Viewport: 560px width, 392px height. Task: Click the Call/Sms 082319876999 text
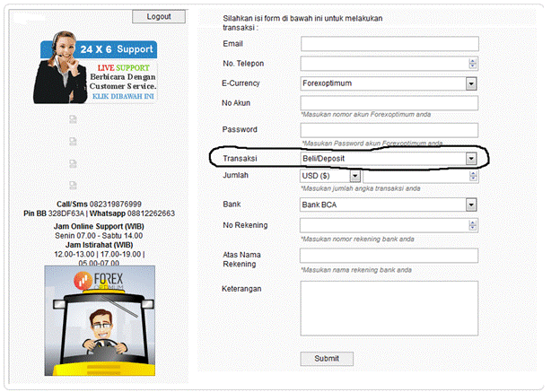(99, 205)
